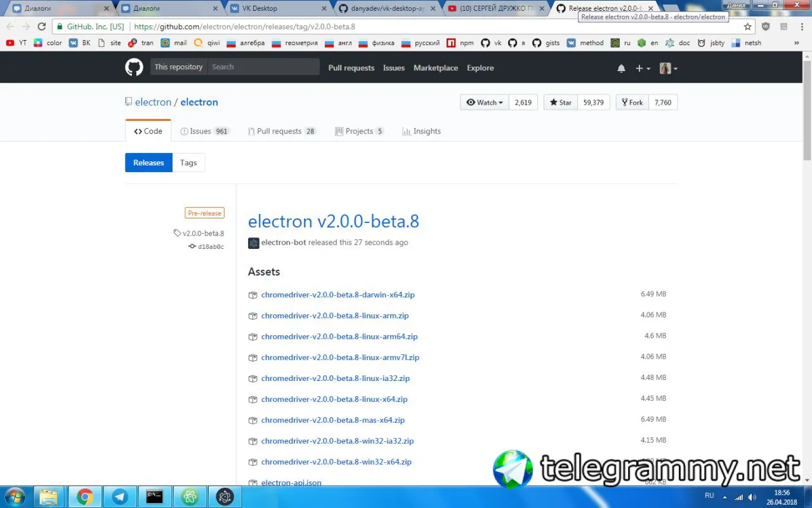Open the алгебра bookmark
Viewport: 812px width, 508px height.
[246, 43]
